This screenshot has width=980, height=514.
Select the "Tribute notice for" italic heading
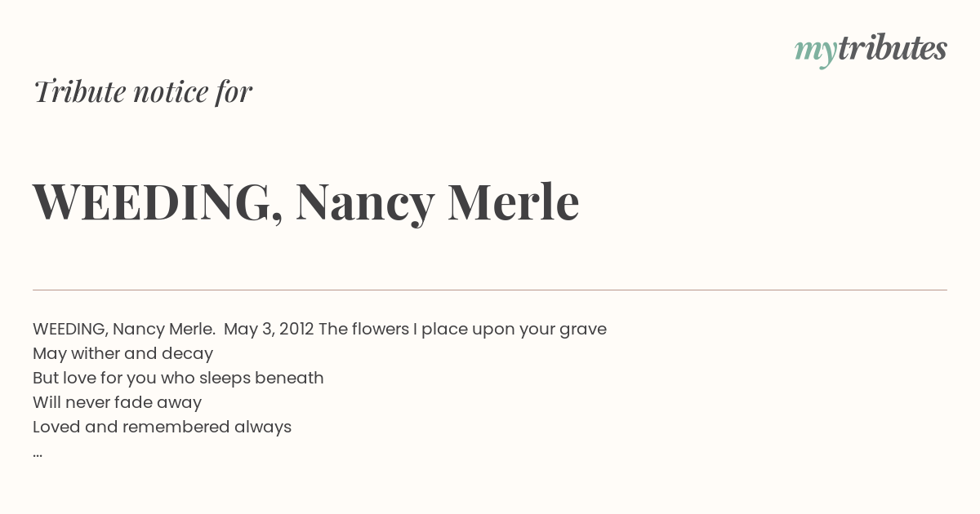click(x=143, y=91)
